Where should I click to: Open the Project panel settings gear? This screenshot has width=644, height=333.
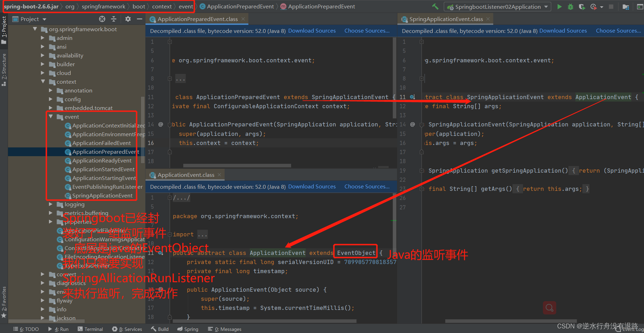click(x=128, y=19)
